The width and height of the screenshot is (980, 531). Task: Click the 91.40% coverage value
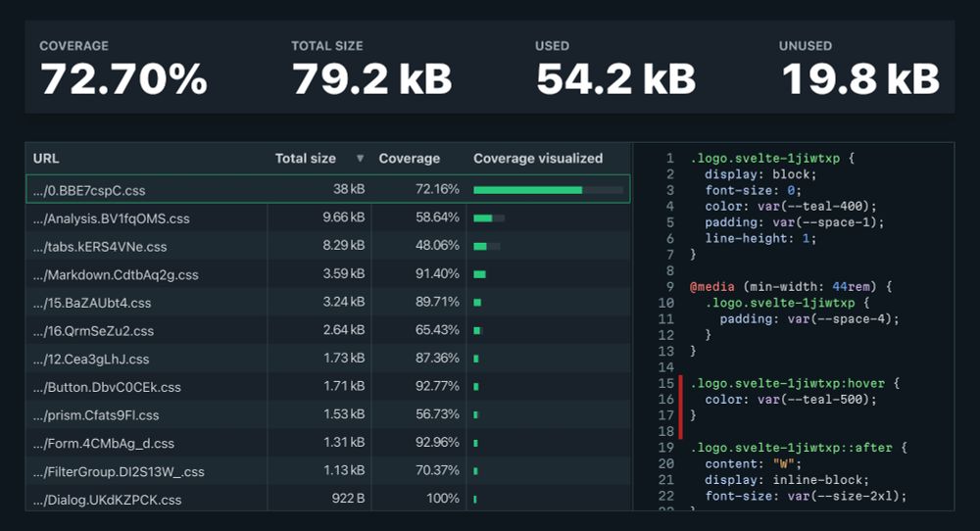[437, 273]
